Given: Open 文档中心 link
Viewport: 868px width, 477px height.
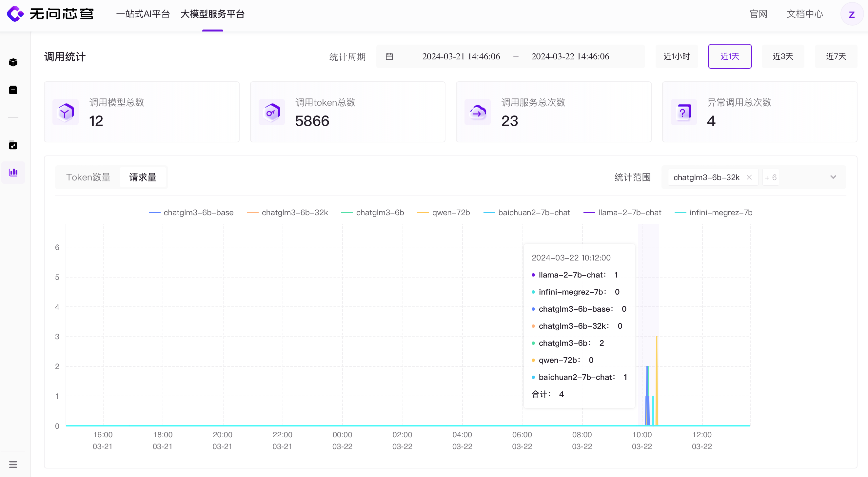Looking at the screenshot, I should click(805, 14).
